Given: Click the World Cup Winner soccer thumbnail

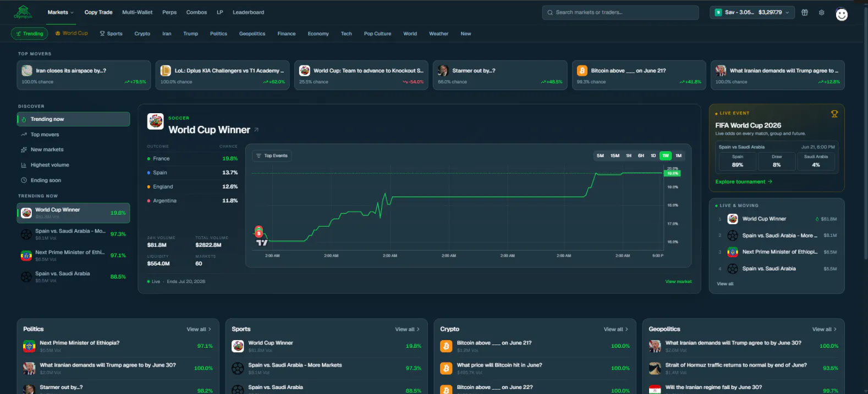Looking at the screenshot, I should click(156, 121).
